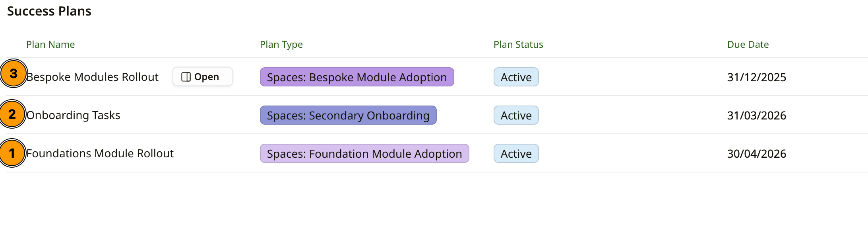Sort by the Plan Status column header

tap(518, 45)
